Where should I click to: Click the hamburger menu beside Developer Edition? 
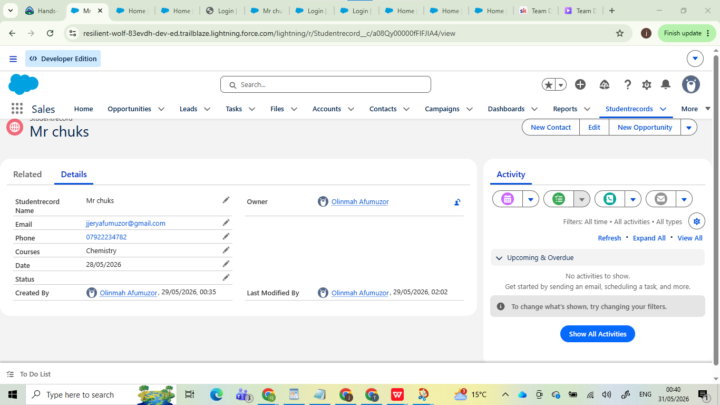[x=13, y=59]
